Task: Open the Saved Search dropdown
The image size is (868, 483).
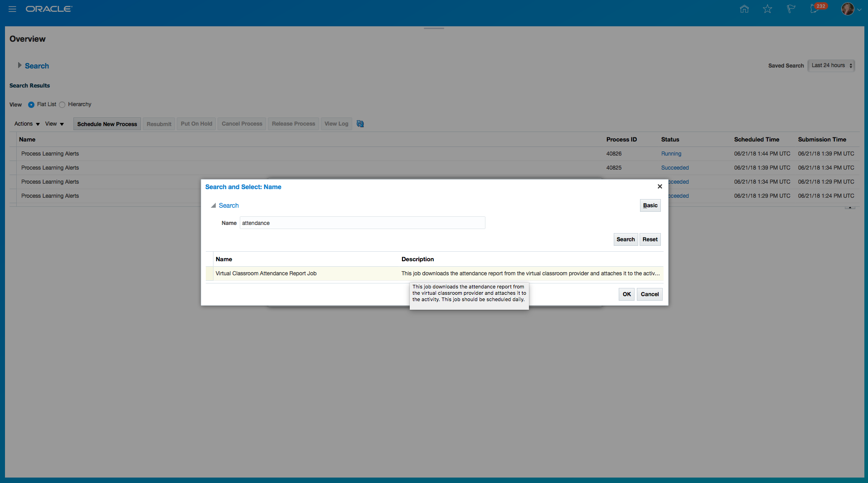Action: 831,66
